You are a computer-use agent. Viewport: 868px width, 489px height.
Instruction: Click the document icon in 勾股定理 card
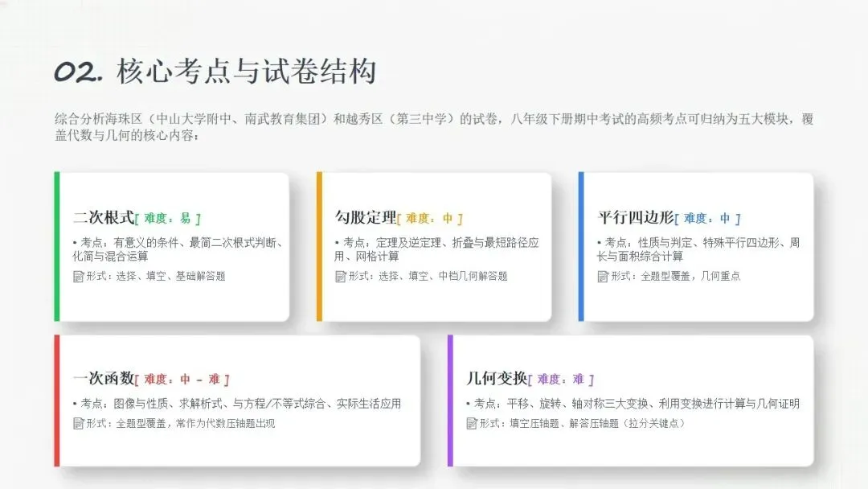click(341, 277)
